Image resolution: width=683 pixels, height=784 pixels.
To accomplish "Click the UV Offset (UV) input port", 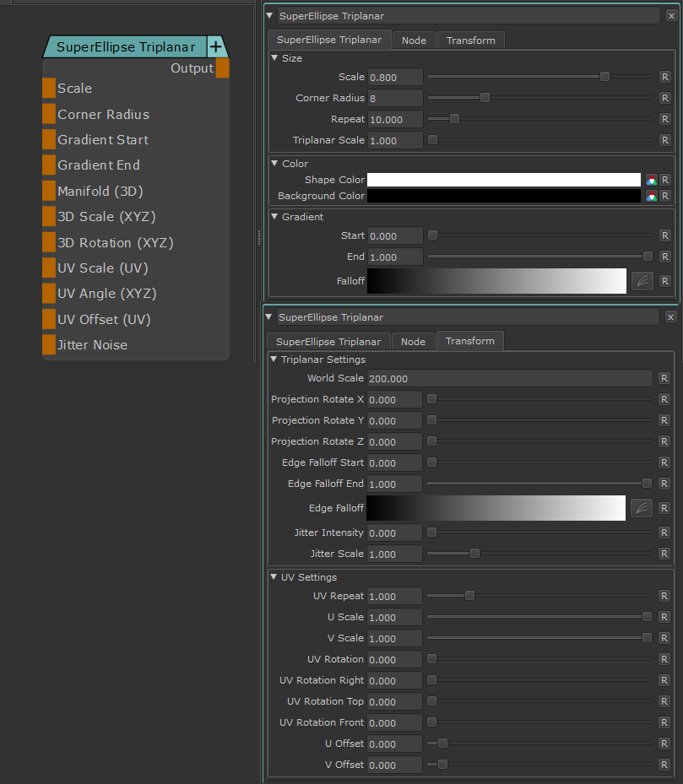I will (49, 320).
